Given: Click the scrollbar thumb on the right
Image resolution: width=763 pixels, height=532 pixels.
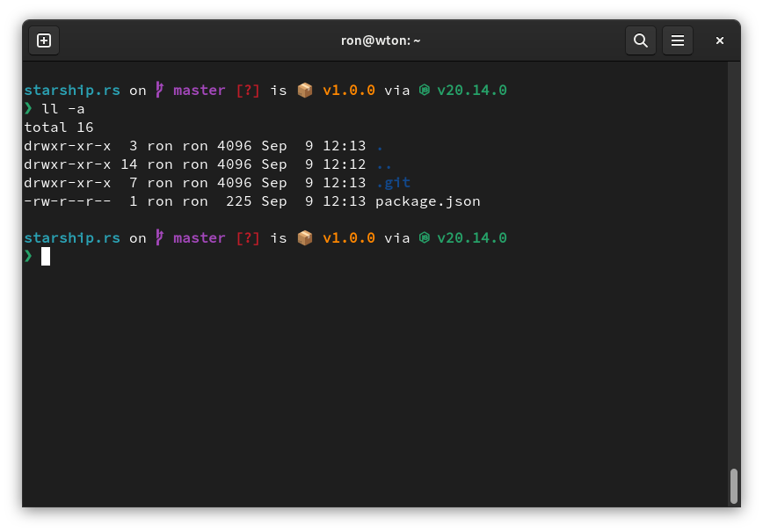Looking at the screenshot, I should click(735, 488).
